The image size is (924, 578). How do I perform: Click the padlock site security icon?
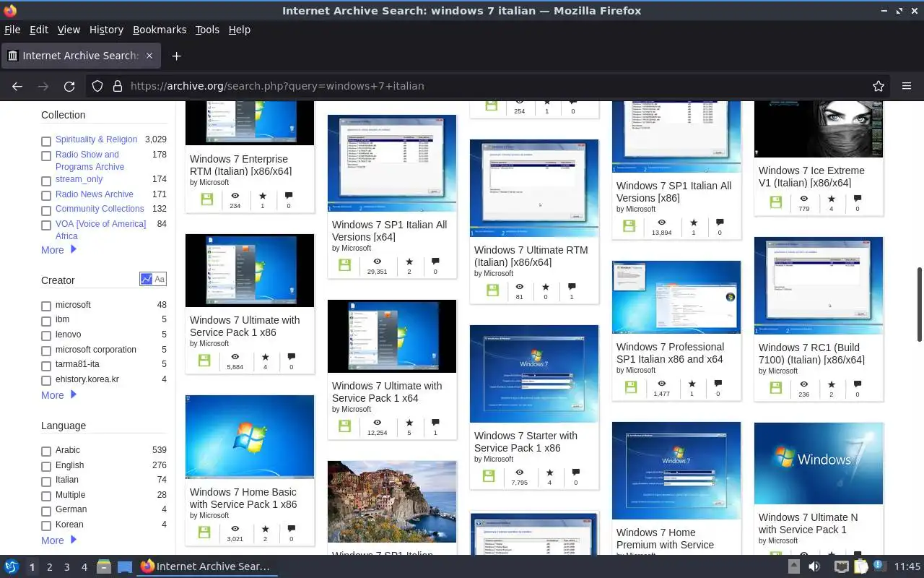pyautogui.click(x=118, y=86)
